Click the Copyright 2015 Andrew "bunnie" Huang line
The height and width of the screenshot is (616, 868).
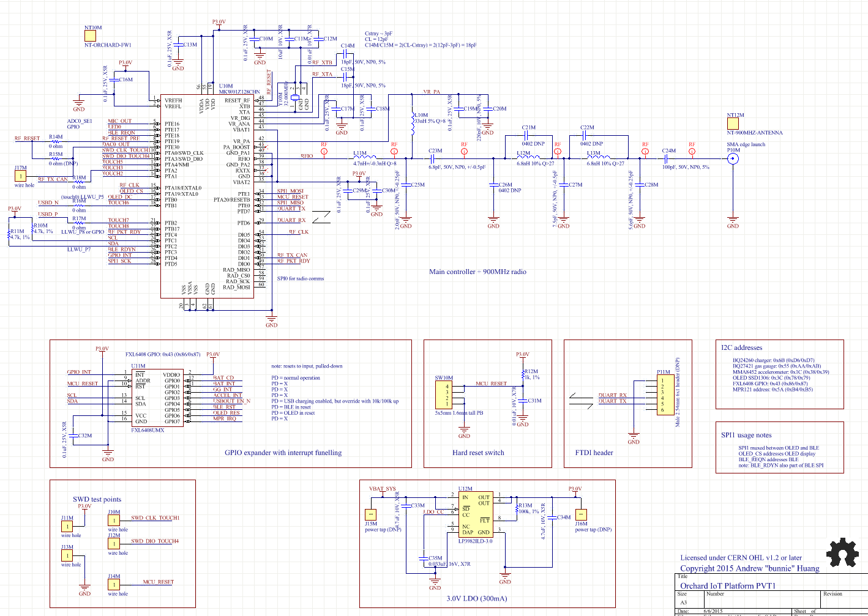[x=750, y=568]
